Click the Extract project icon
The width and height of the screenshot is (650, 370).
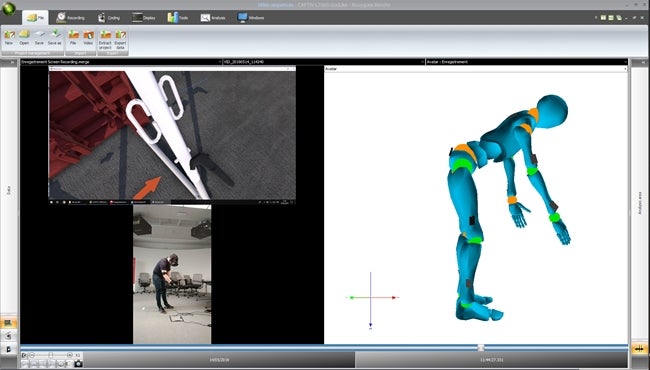[105, 40]
